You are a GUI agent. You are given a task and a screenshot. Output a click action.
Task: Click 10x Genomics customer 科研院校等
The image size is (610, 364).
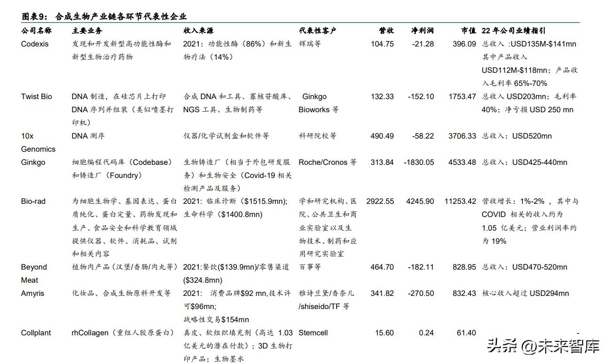point(318,136)
